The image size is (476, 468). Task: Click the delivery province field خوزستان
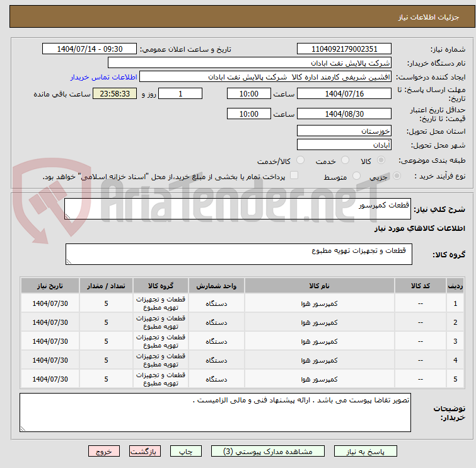point(344,131)
